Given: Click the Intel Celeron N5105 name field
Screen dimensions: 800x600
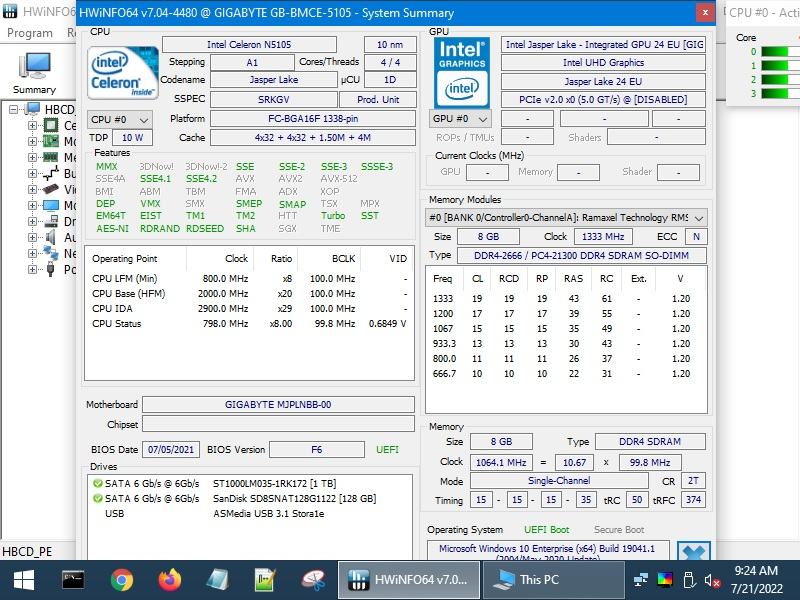Looking at the screenshot, I should point(249,44).
